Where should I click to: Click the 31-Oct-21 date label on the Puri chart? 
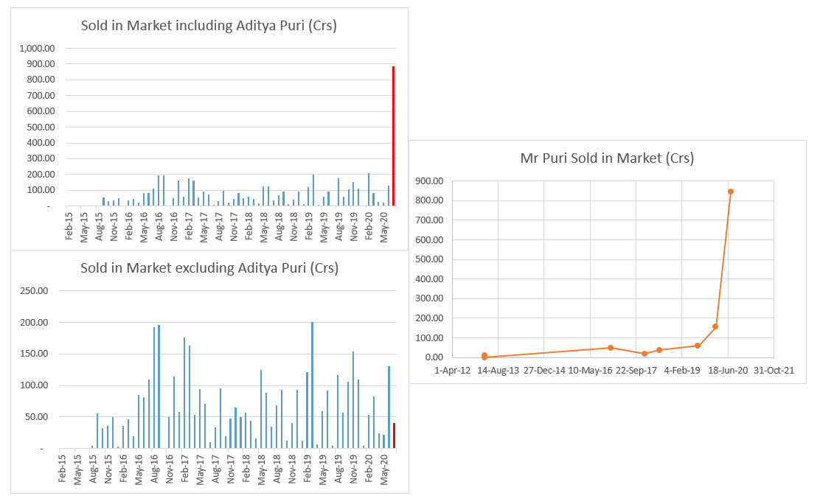click(x=774, y=370)
